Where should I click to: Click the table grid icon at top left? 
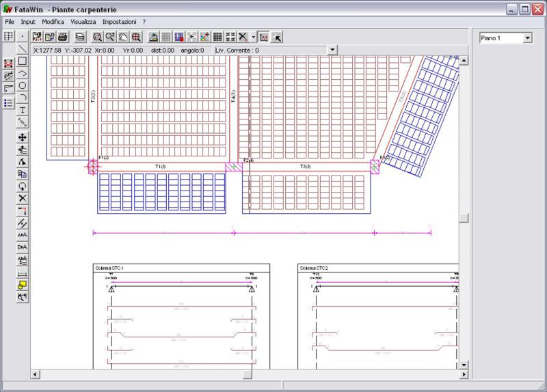click(x=8, y=36)
